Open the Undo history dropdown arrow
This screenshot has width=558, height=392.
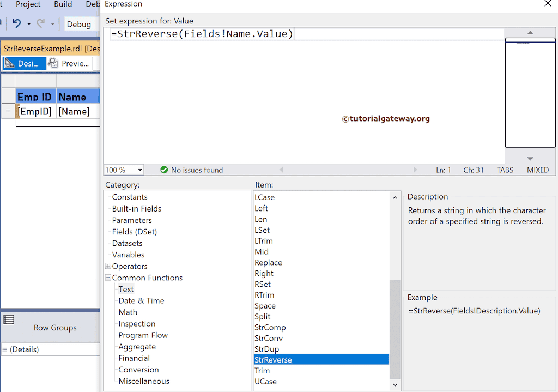[x=28, y=23]
